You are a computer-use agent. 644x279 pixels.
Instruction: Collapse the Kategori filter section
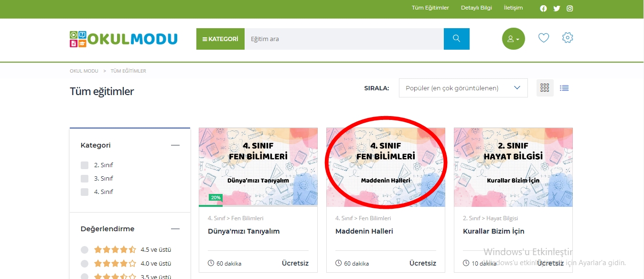pyautogui.click(x=175, y=145)
